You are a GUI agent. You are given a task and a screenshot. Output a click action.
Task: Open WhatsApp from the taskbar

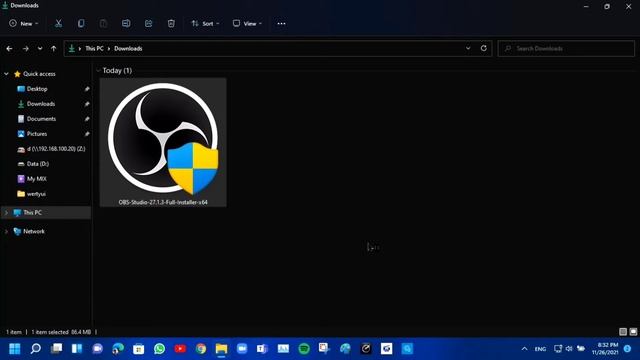tap(160, 349)
